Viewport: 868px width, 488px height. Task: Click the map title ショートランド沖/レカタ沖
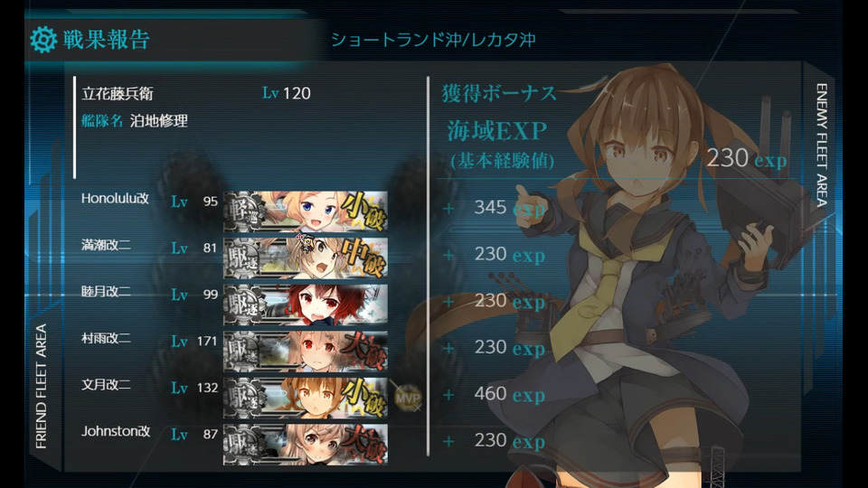(433, 39)
